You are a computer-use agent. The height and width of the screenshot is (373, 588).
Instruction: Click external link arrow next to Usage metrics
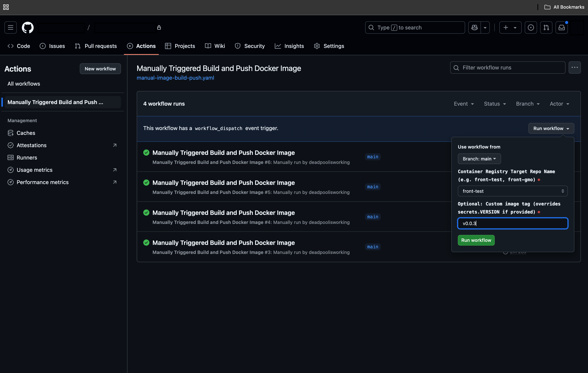click(115, 170)
